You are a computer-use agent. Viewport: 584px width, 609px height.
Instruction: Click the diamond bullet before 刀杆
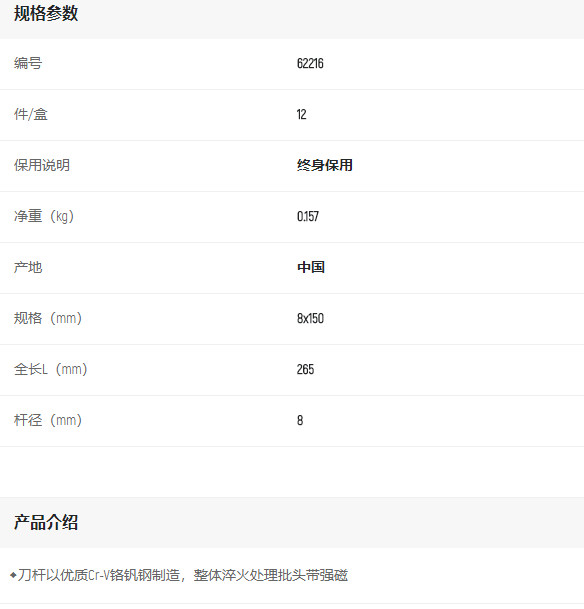click(13, 575)
